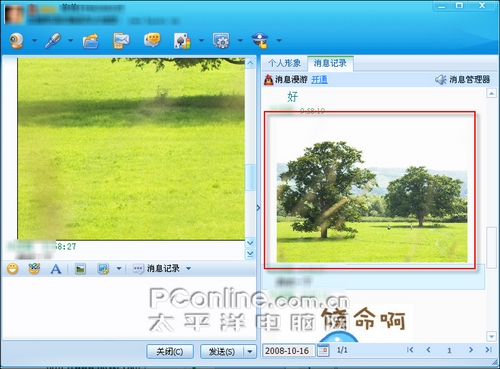Open 消息管理器 message manager
This screenshot has height=369, width=500.
click(x=463, y=79)
